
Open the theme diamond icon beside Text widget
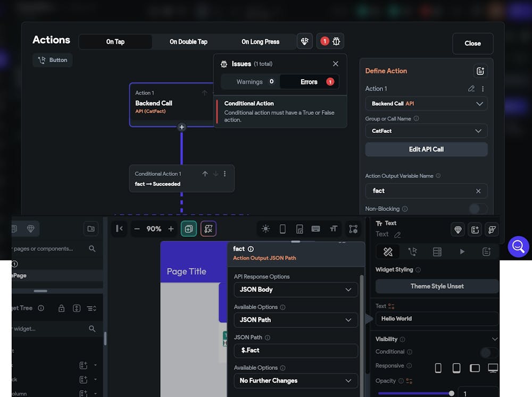pos(458,230)
